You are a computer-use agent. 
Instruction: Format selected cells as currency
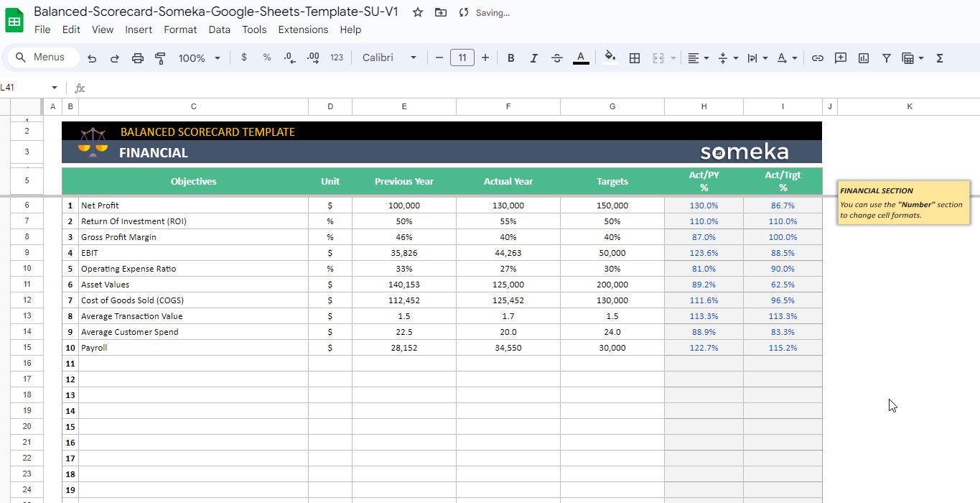(x=243, y=57)
